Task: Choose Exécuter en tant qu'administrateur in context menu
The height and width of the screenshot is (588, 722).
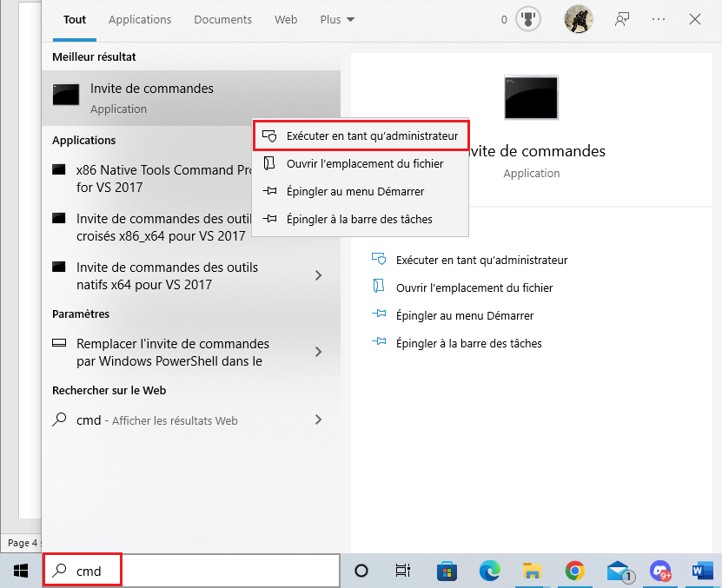Action: click(361, 135)
